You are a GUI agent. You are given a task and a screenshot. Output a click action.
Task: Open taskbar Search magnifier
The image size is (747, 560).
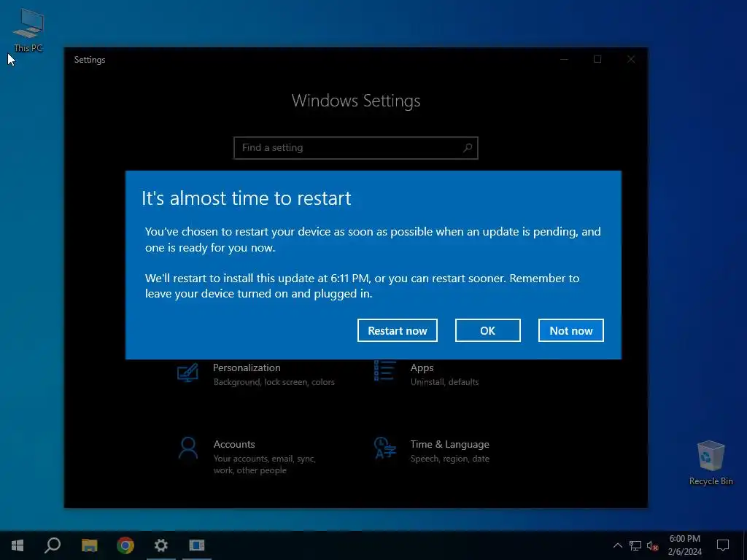[53, 545]
